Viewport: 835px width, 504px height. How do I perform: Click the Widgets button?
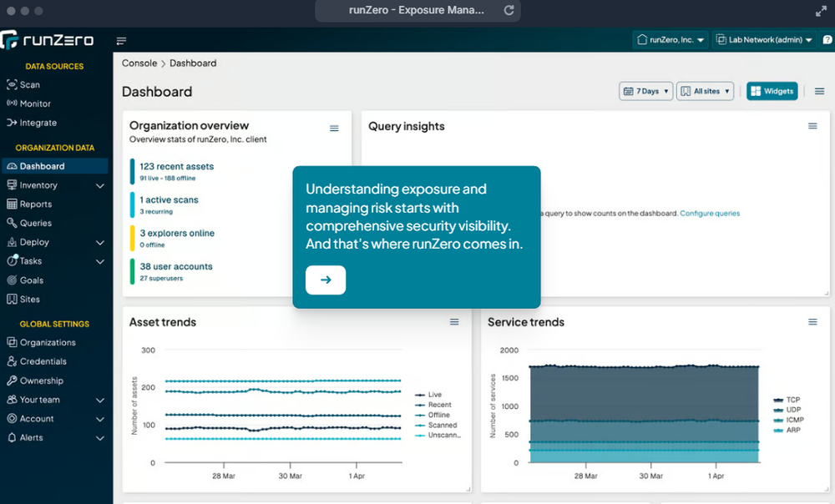click(x=772, y=91)
